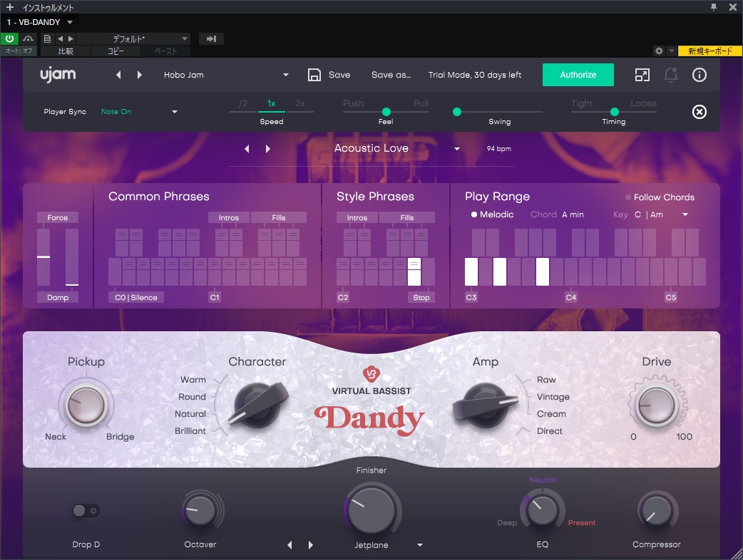Open the window resize icon
The image size is (743, 560).
(642, 75)
